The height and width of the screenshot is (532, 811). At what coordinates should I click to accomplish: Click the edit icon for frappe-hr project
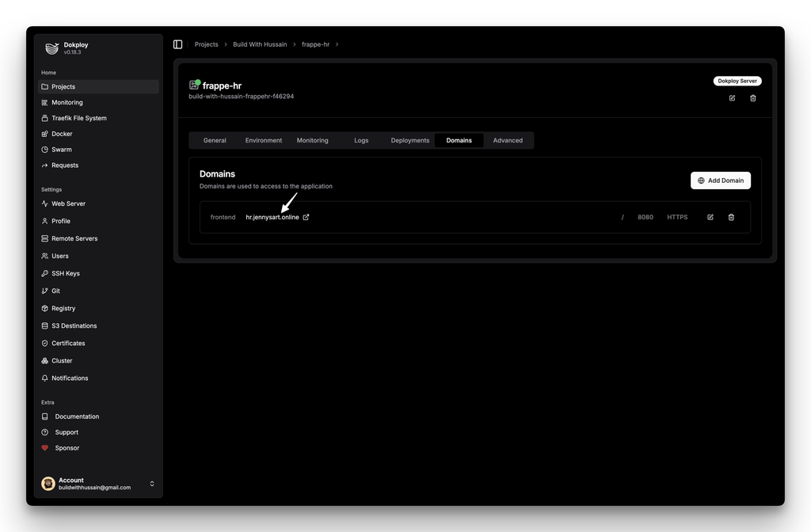(732, 98)
